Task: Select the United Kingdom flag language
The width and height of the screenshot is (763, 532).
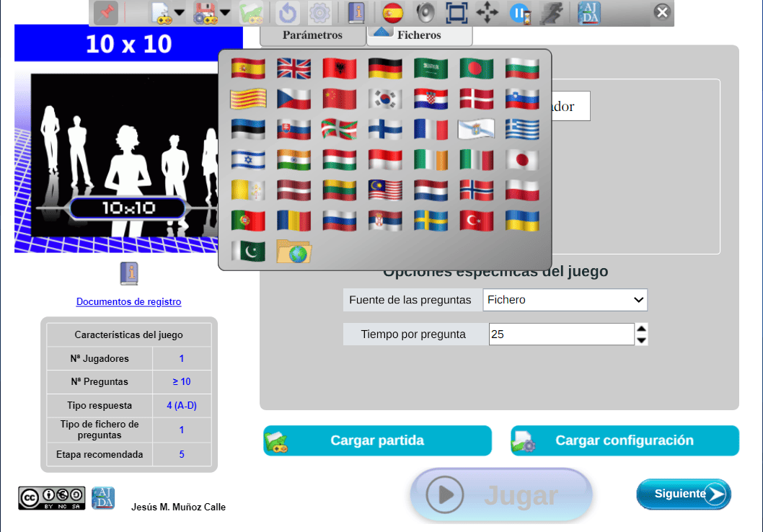Action: (294, 68)
